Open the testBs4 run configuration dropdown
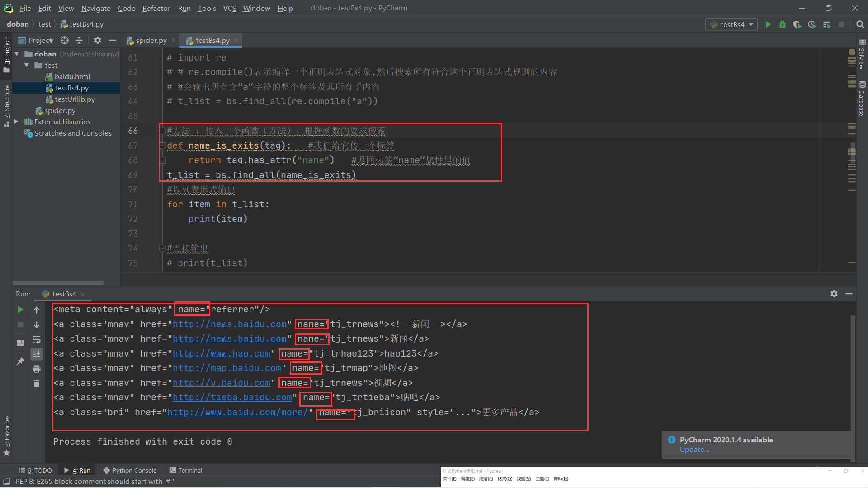The width and height of the screenshot is (868, 488). tap(732, 24)
